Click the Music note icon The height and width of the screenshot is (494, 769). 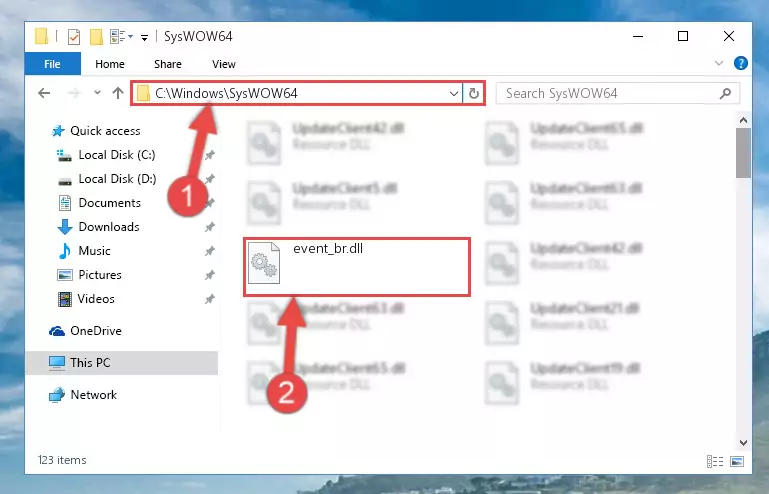click(x=65, y=251)
